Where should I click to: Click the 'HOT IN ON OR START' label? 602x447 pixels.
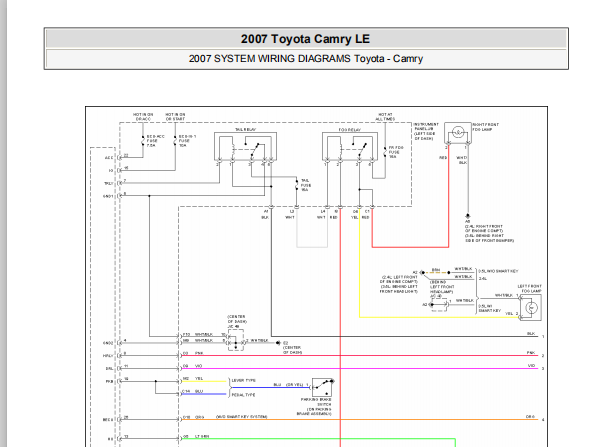point(175,117)
